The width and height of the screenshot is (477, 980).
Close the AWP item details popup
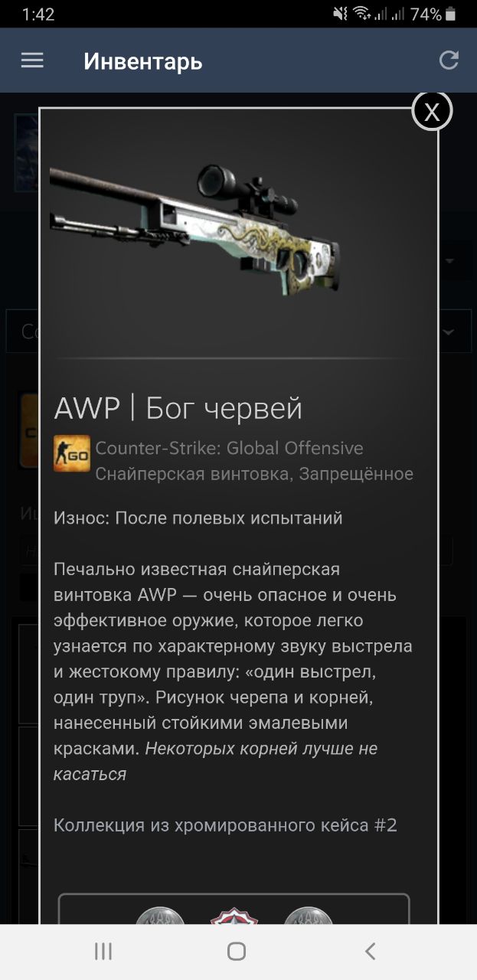coord(432,111)
